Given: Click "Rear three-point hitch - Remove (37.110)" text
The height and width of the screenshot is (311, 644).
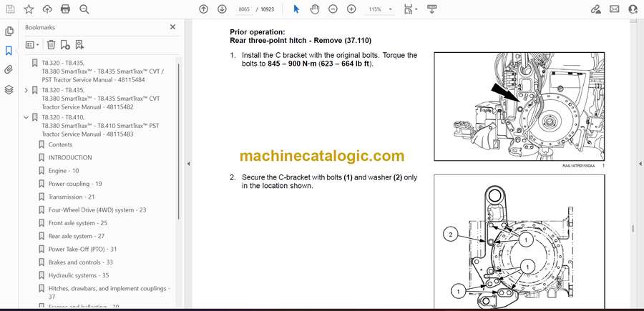Looking at the screenshot, I should [x=301, y=40].
